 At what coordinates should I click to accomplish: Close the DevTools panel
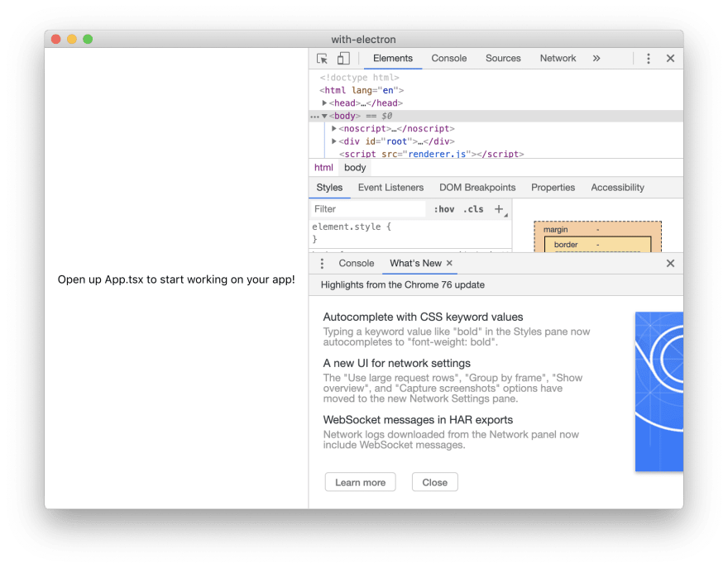670,59
